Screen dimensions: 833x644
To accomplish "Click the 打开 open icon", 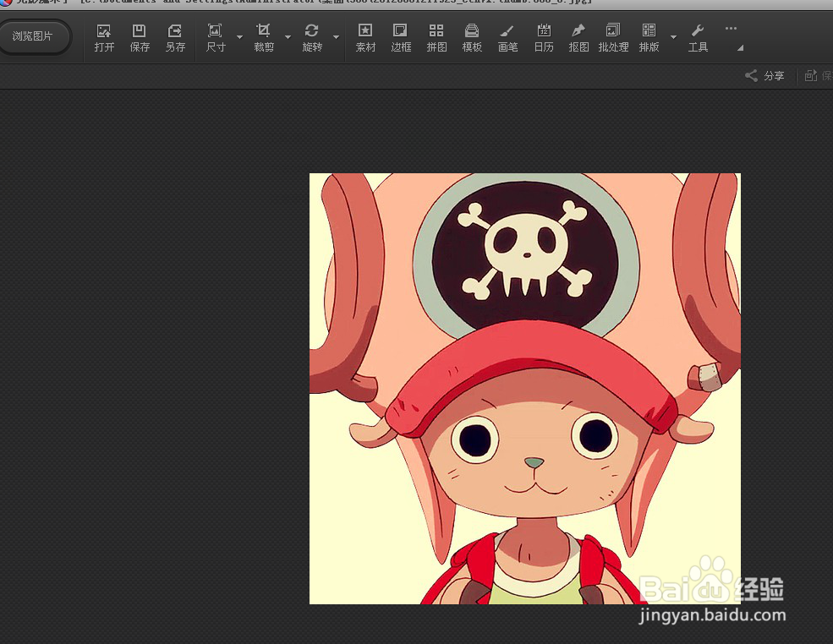I will (104, 38).
